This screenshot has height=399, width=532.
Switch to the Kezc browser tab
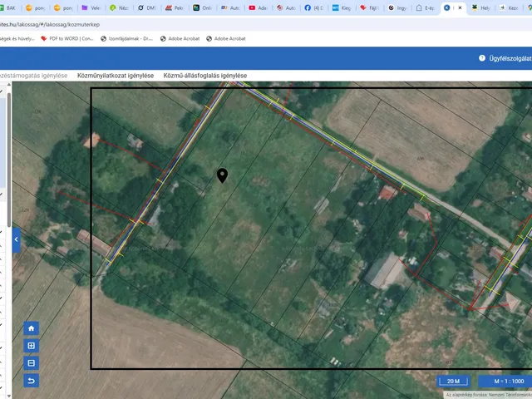(x=509, y=7)
